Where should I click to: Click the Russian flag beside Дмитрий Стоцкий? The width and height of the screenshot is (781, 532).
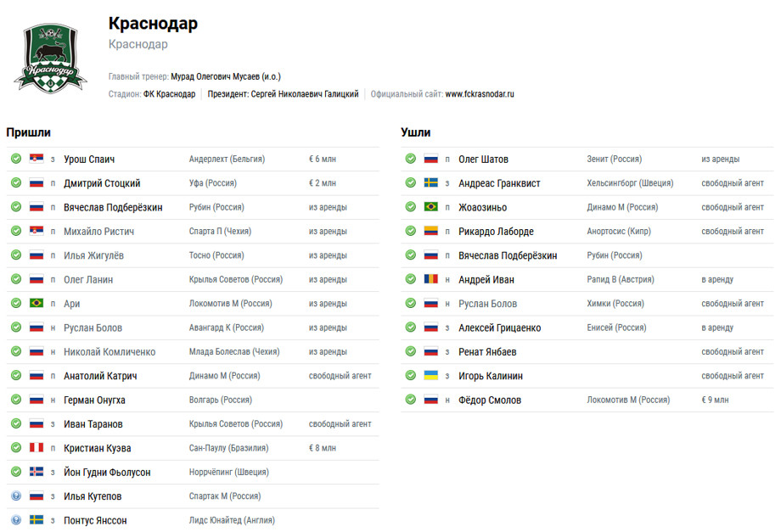coord(37,182)
